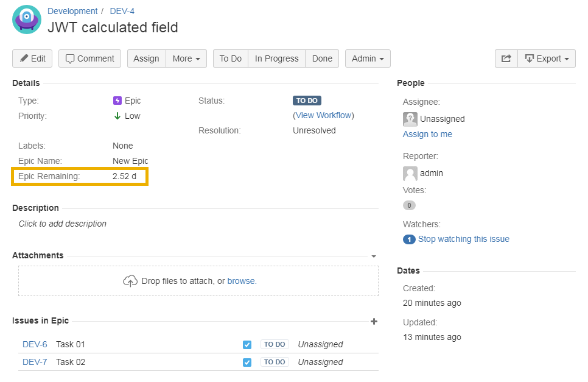Image resolution: width=588 pixels, height=382 pixels.
Task: Click the watchers count badge
Action: pyautogui.click(x=409, y=239)
